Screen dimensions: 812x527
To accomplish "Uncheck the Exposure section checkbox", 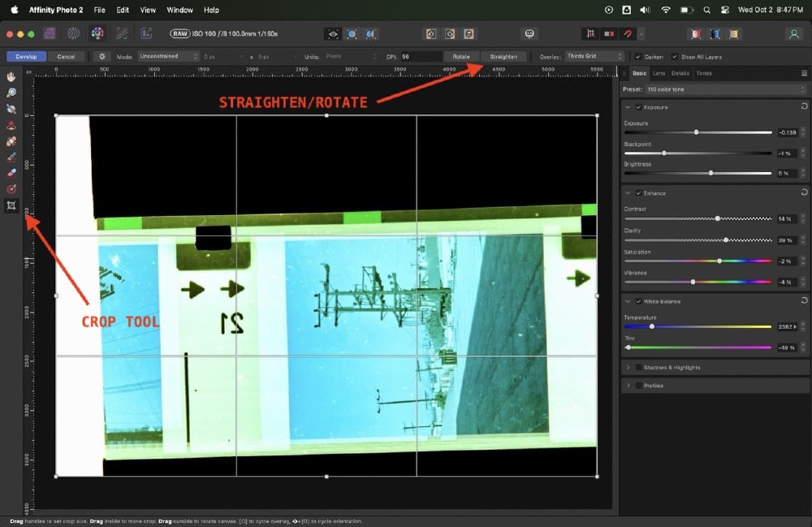I will [638, 107].
